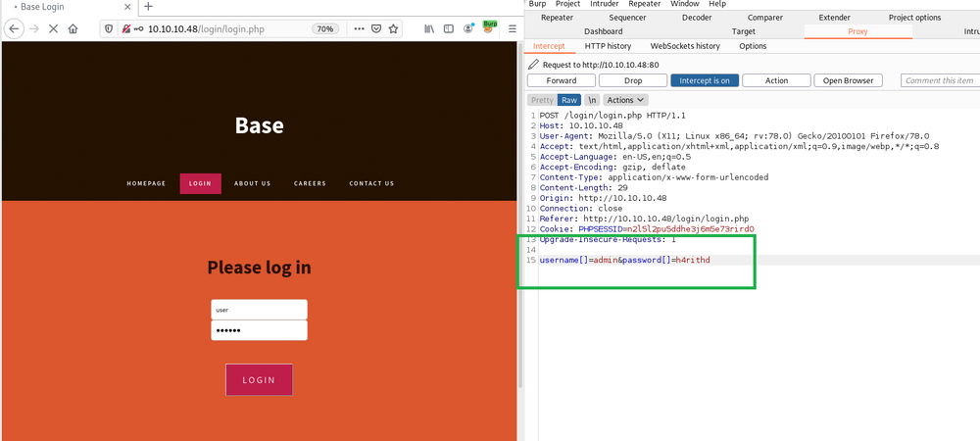Click the edit pencil icon beside Request

point(533,65)
